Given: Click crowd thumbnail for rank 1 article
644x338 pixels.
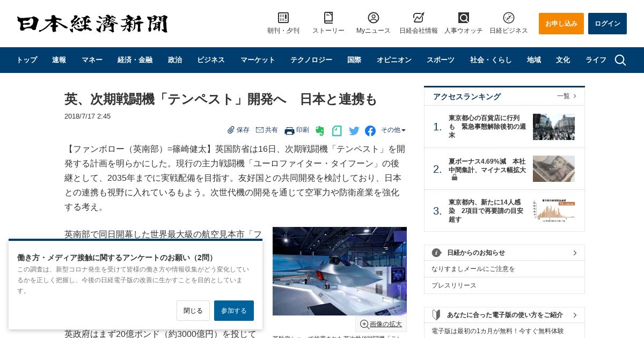Looking at the screenshot, I should click(x=554, y=127).
